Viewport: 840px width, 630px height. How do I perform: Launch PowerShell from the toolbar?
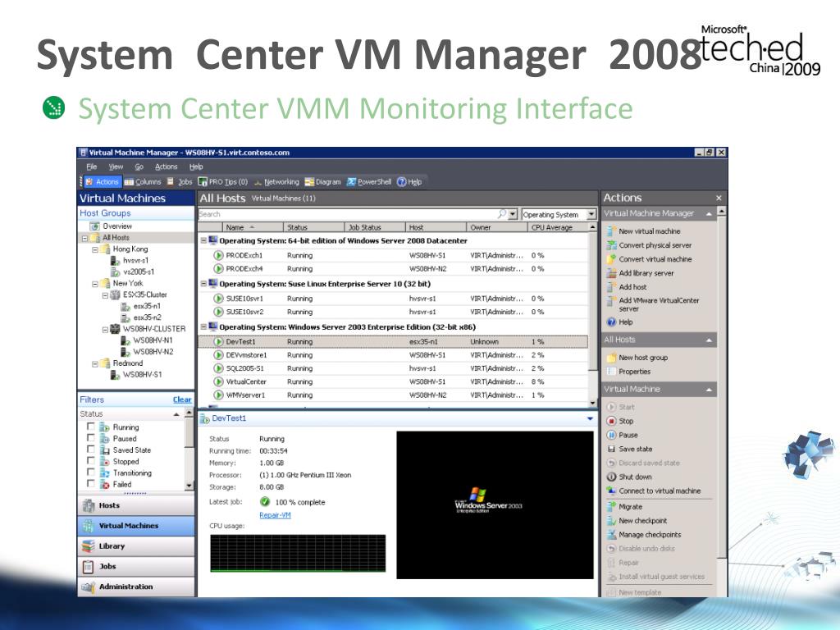point(369,182)
